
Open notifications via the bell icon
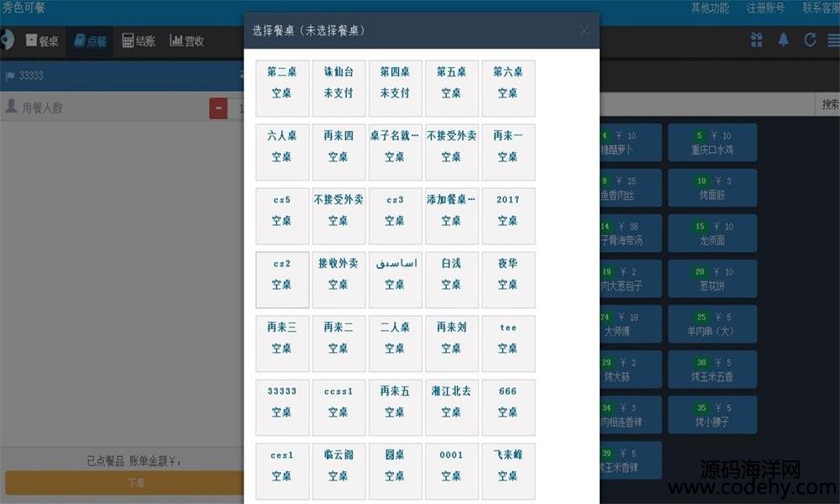[x=784, y=39]
